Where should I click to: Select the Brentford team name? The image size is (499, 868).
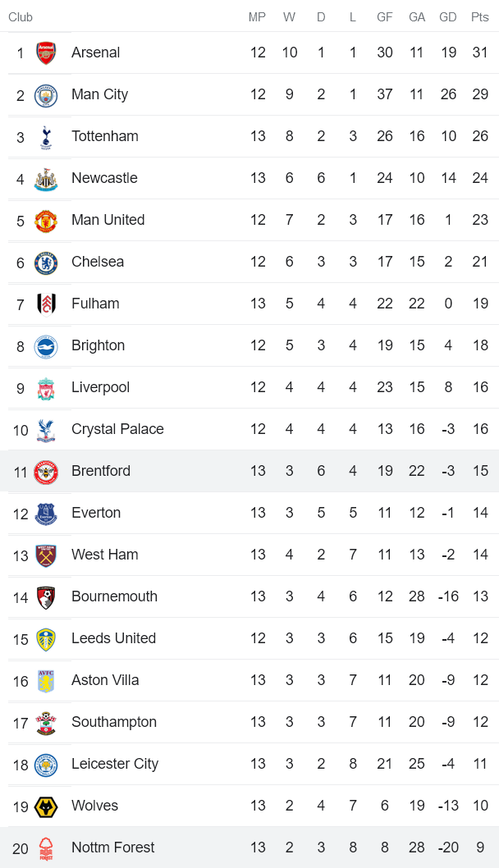click(101, 471)
